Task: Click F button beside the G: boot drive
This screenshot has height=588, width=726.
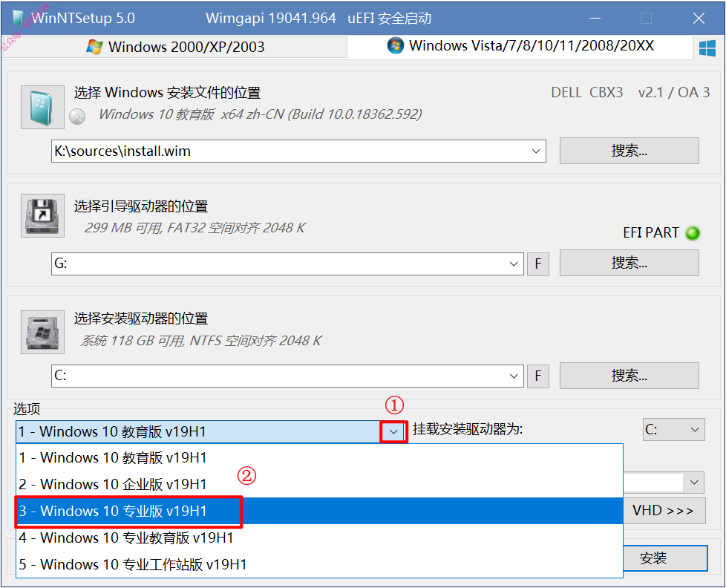Action: tap(538, 264)
